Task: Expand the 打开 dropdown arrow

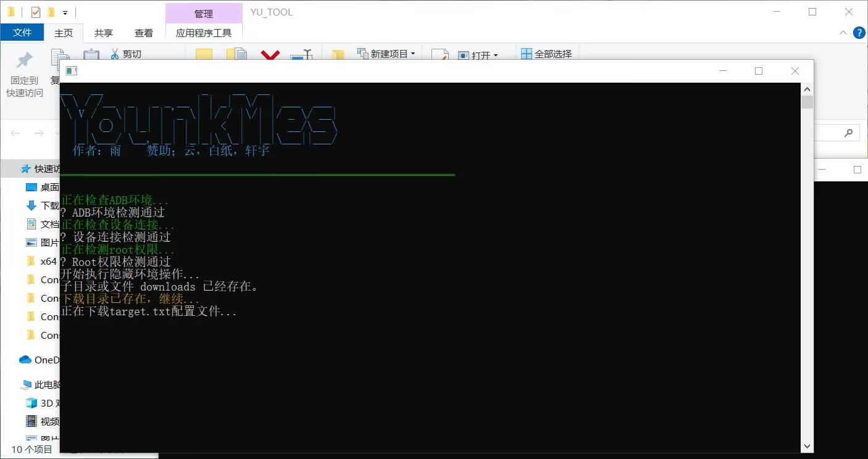Action: (497, 54)
